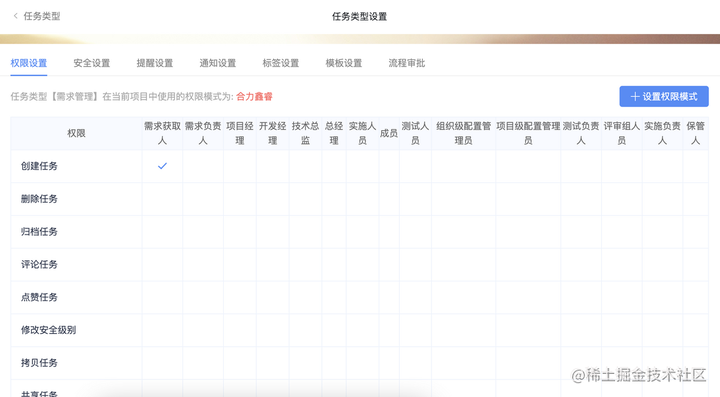Select the 评论任务 row label
720x397 pixels.
pos(39,264)
